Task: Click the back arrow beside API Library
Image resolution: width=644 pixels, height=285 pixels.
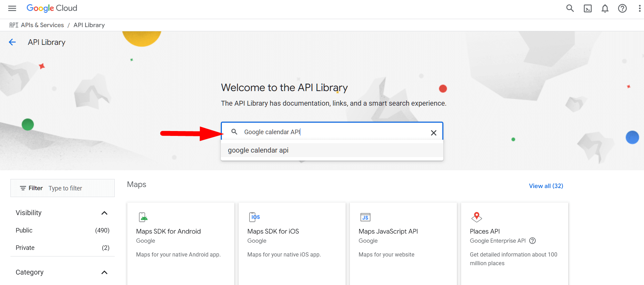Action: [12, 42]
